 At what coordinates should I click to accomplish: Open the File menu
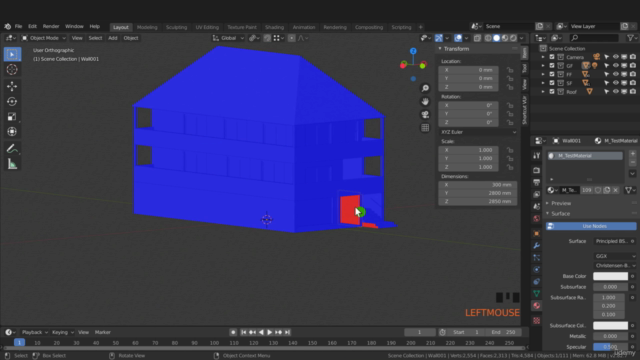(18, 26)
